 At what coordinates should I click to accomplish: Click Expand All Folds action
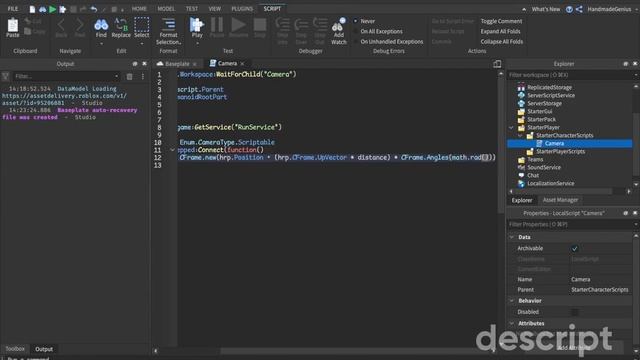(x=500, y=31)
